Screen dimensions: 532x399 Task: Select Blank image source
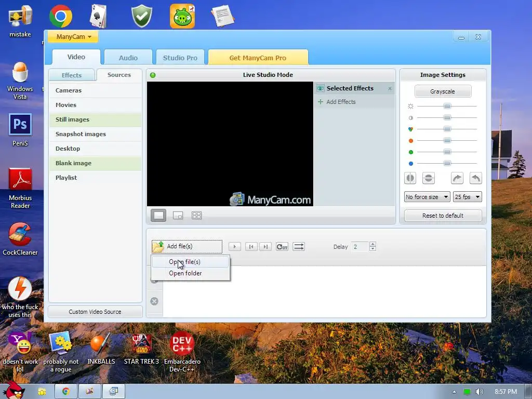[x=96, y=163]
